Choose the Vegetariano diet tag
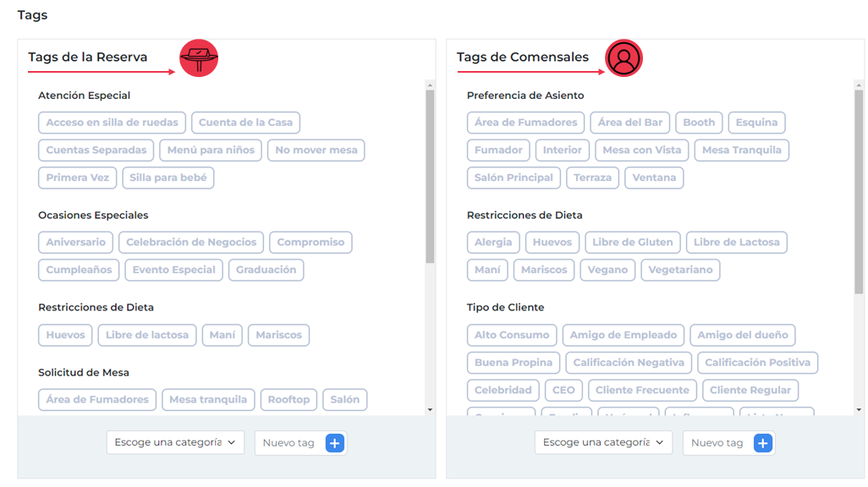This screenshot has height=487, width=868. 681,271
